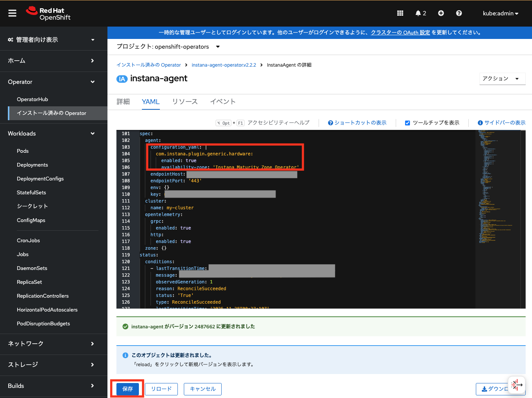Screen dimensions: 532x398
Task: Go to Secrets in sidebar
Action: tap(32, 206)
